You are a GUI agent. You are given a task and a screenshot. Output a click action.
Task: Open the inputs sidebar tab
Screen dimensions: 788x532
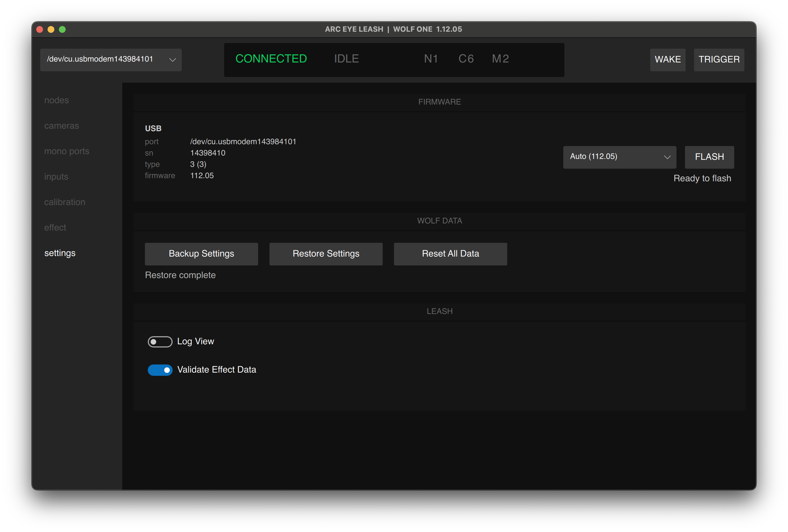pyautogui.click(x=56, y=177)
